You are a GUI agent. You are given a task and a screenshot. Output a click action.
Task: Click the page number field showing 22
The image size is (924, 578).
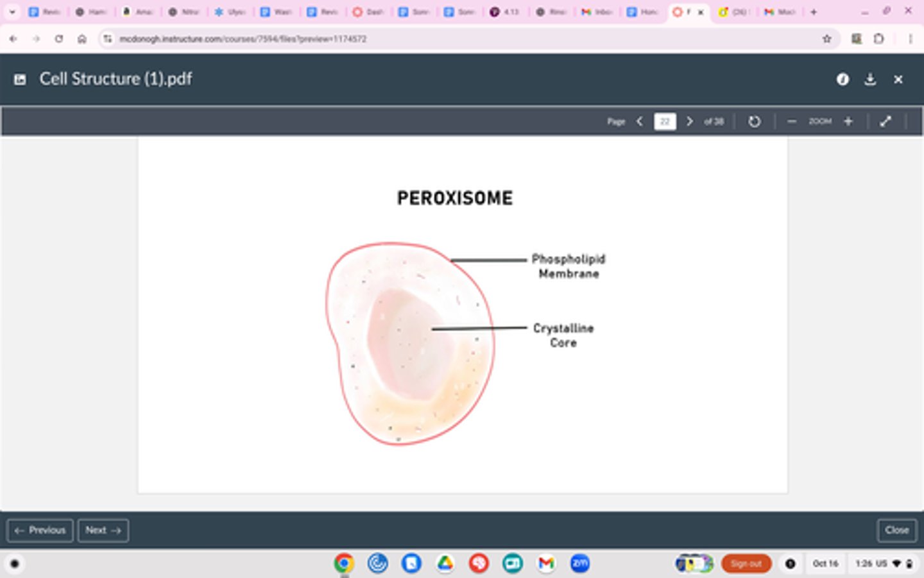(665, 121)
